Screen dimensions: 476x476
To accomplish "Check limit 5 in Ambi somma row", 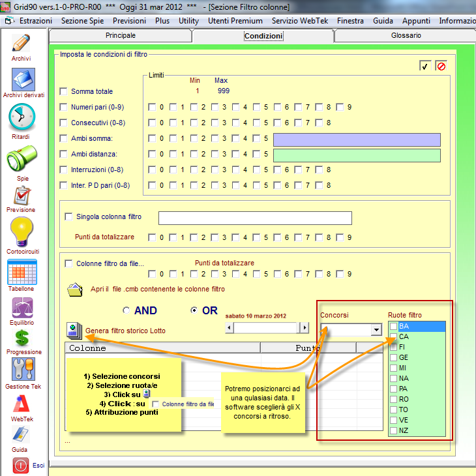I will coord(256,138).
